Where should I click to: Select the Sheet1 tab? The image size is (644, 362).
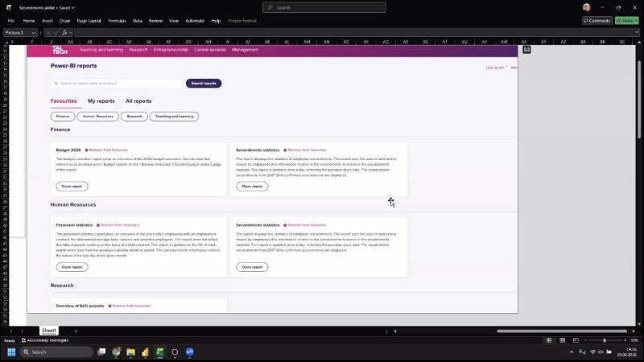[x=48, y=331]
